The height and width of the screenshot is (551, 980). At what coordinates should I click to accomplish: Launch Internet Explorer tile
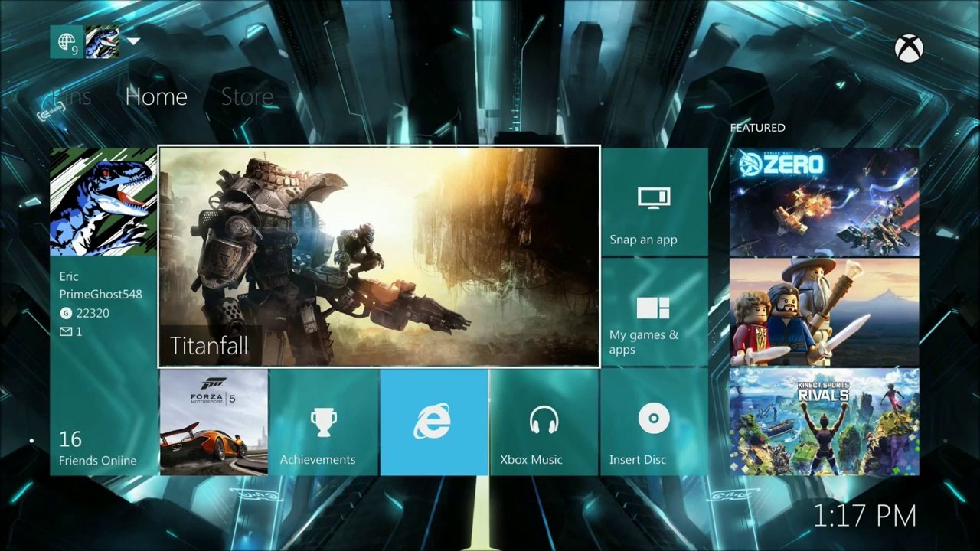point(434,422)
